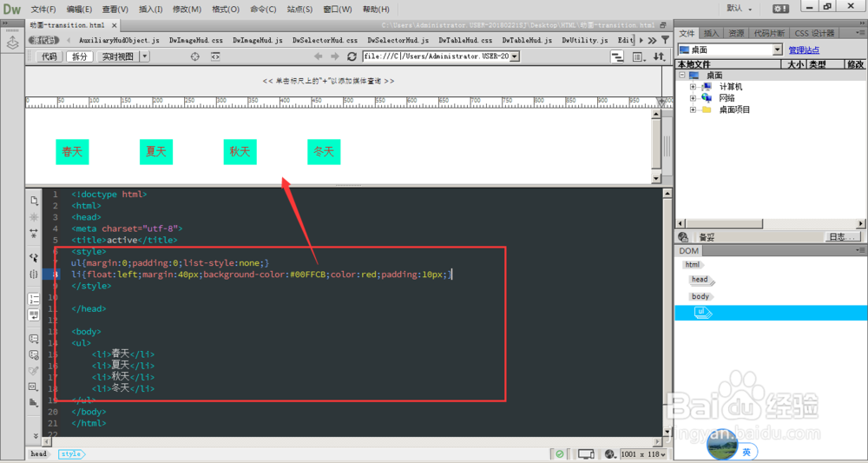Click the forward navigation arrow
This screenshot has height=463, width=868.
pos(335,56)
